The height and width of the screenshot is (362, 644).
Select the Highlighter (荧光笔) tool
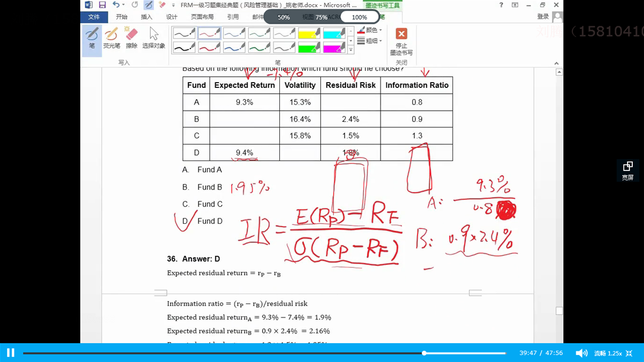coord(111,39)
